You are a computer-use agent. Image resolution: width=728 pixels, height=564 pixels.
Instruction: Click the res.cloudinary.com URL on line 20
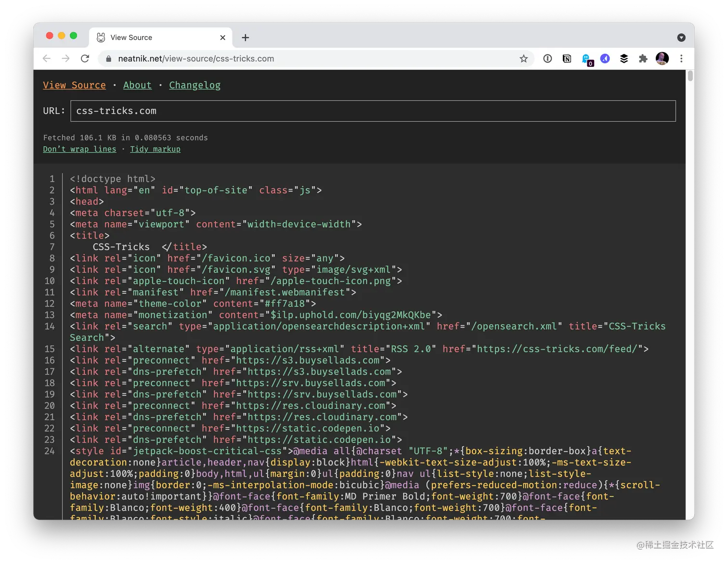(x=311, y=406)
